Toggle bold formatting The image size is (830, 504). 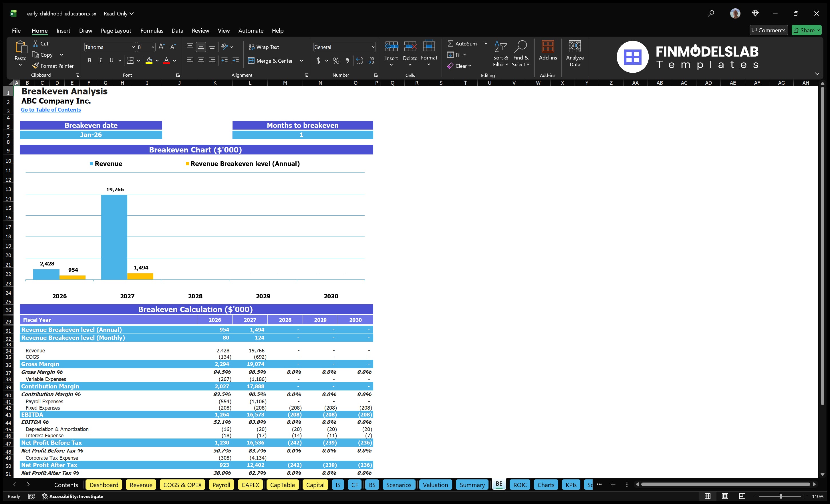(89, 60)
